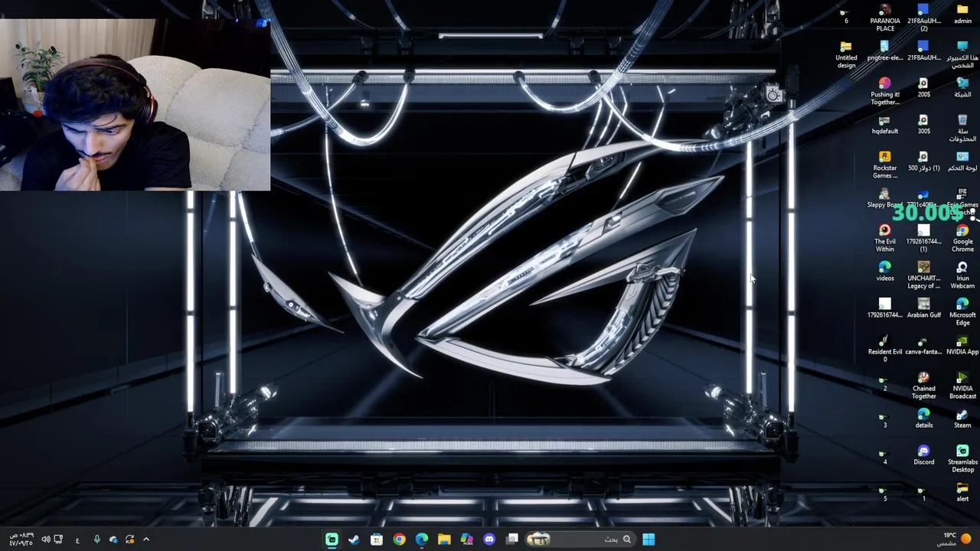The image size is (980, 551).
Task: Show hidden system tray icons chevron
Action: [x=146, y=540]
